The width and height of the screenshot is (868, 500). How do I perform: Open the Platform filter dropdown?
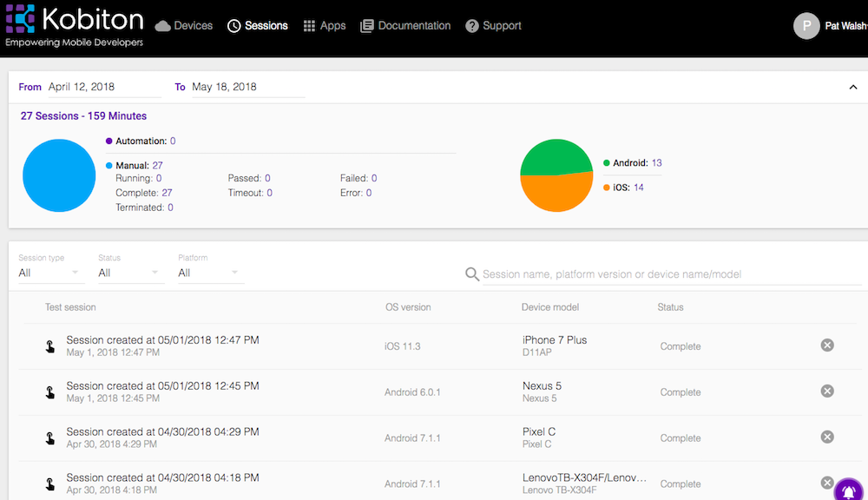(209, 273)
